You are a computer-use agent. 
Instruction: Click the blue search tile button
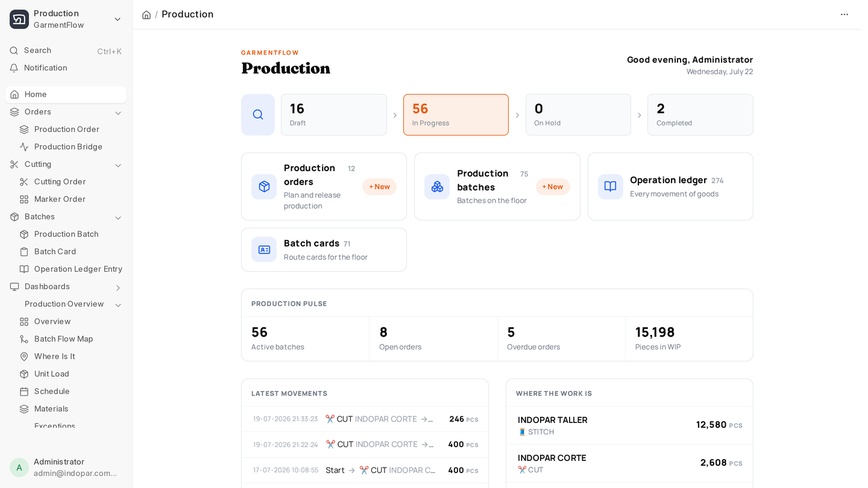(x=258, y=114)
